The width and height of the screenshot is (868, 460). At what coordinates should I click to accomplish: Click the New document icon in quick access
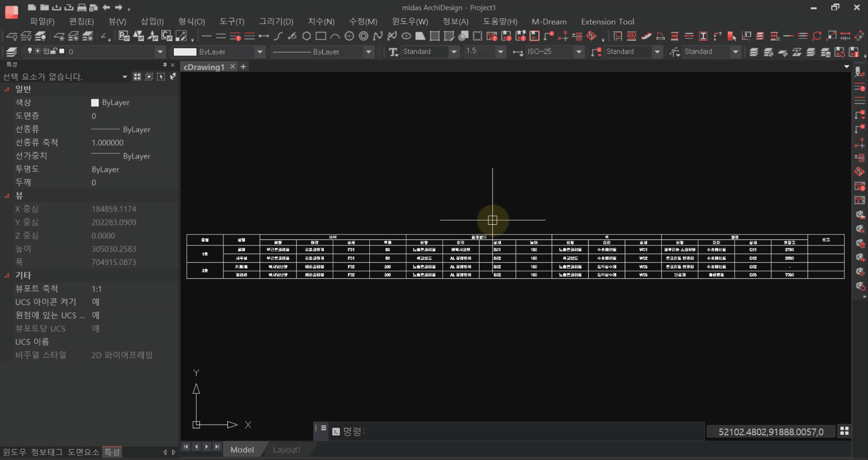pos(32,7)
